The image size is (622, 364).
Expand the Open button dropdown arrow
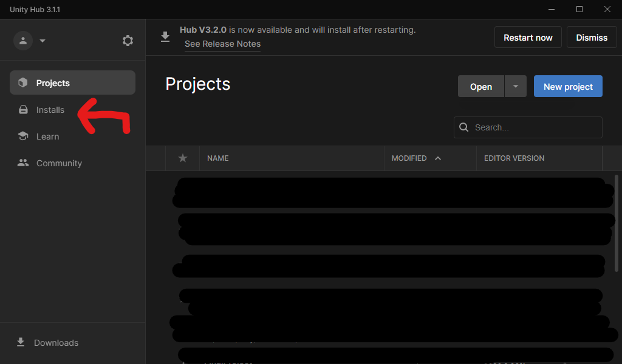click(x=515, y=86)
